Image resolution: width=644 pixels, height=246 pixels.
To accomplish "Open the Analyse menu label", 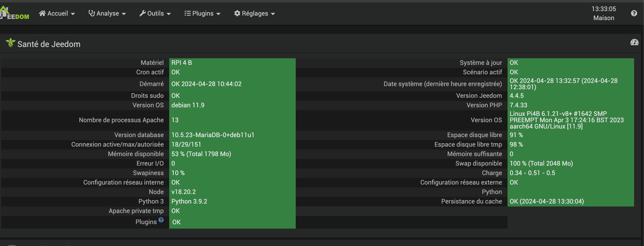I will coord(108,13).
